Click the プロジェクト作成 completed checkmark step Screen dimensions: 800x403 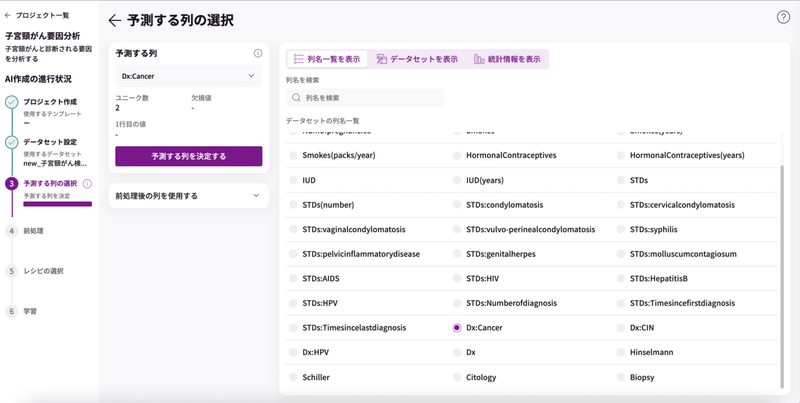12,102
